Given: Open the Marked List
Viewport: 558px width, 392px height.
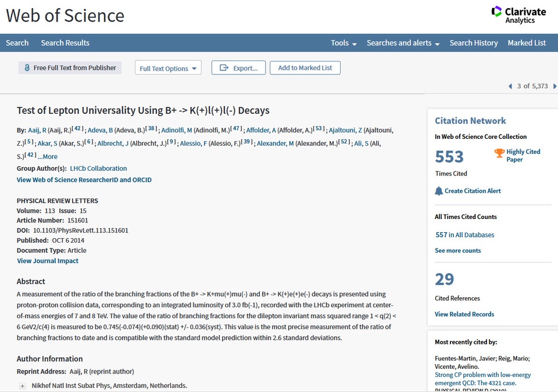Looking at the screenshot, I should coord(527,43).
